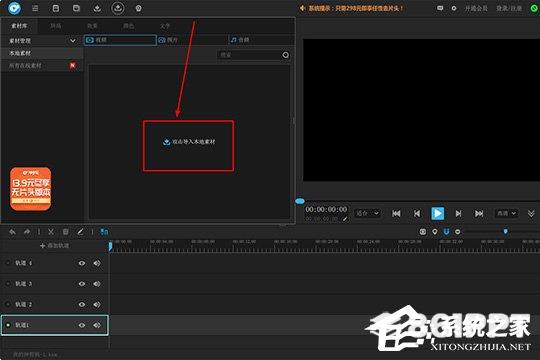This screenshot has width=540, height=360.
Task: Mute track 2 using its speaker icon
Action: 97,305
